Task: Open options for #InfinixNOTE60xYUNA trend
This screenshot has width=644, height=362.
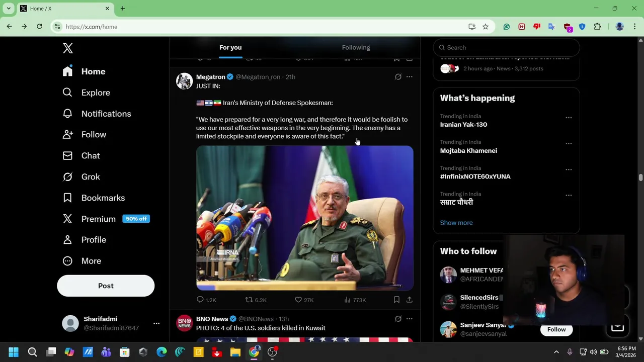Action: click(x=569, y=169)
